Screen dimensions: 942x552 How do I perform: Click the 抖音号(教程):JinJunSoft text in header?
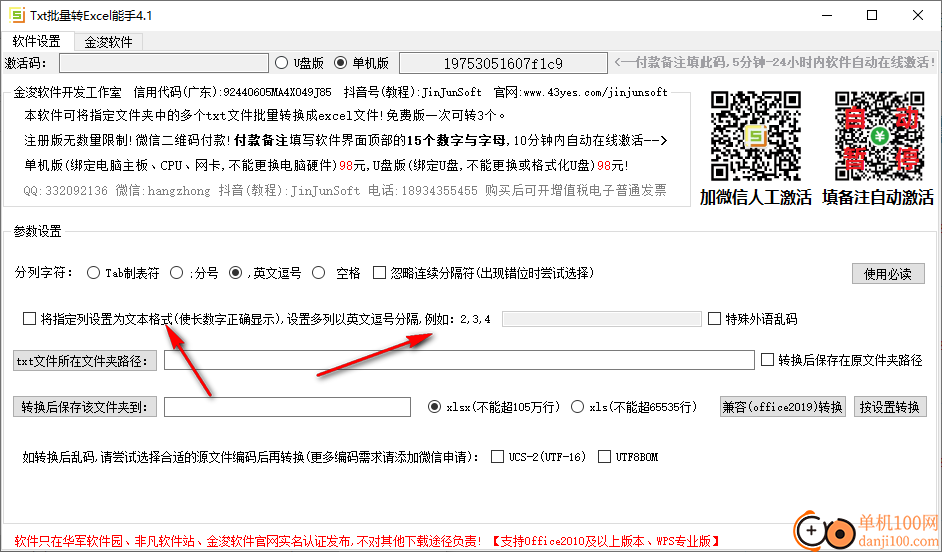click(x=413, y=93)
